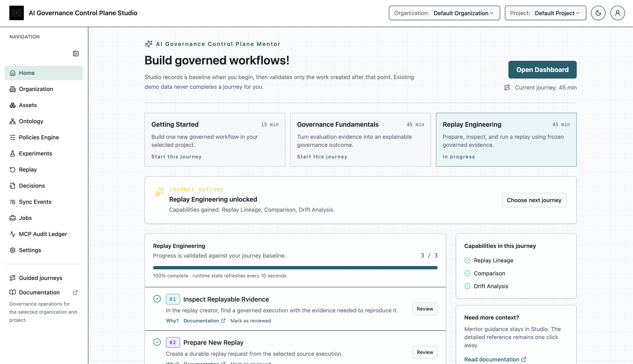Click the Comparison check icon

tap(467, 274)
